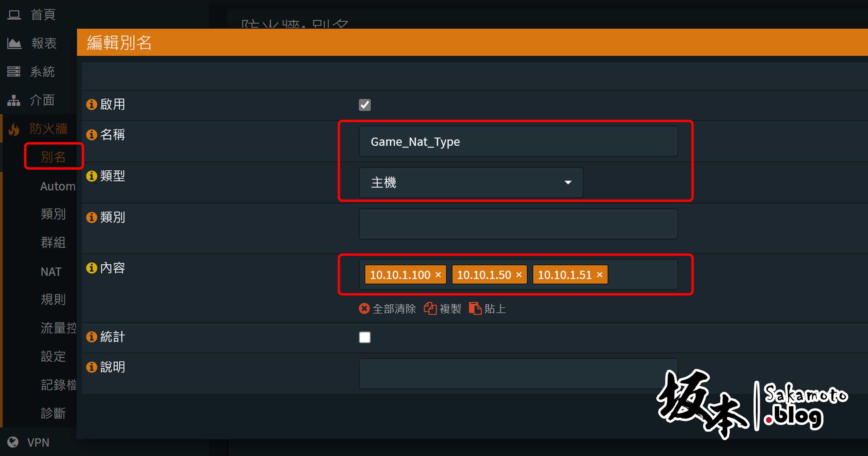Uncheck the 啟用 checkbox
This screenshot has height=456, width=868.
(x=365, y=105)
